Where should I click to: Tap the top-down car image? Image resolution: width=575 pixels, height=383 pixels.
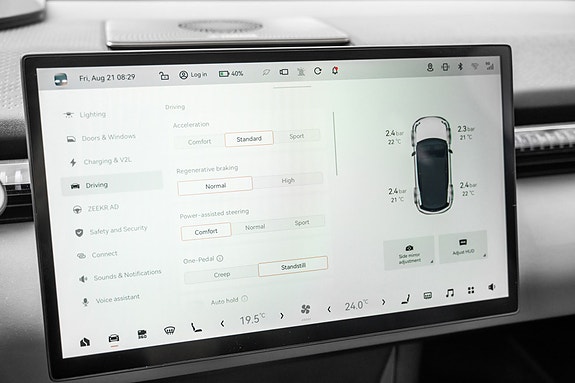432,165
